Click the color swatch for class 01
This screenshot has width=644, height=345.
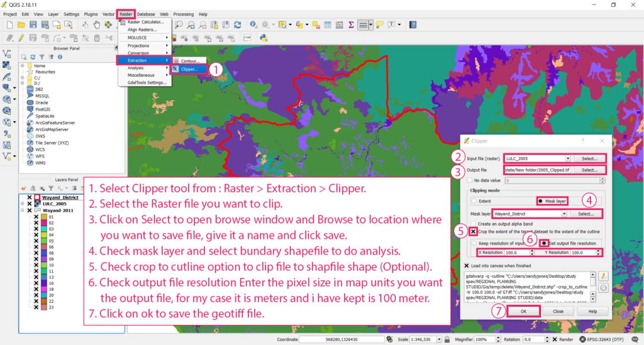(x=43, y=217)
